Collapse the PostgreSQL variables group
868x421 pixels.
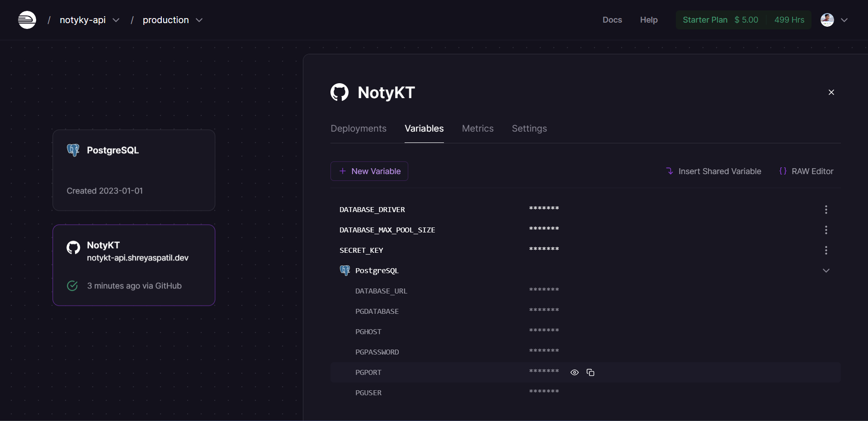point(826,270)
